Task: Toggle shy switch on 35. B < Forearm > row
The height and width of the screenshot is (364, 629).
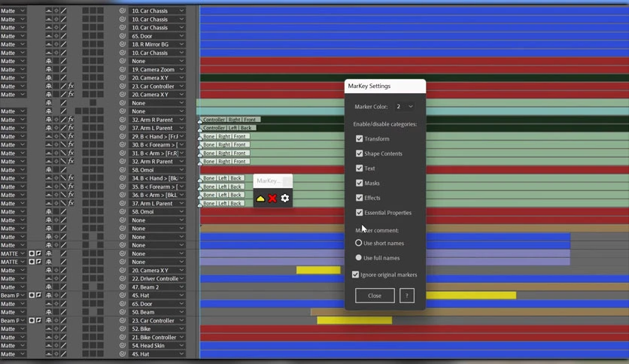Action: (49, 187)
